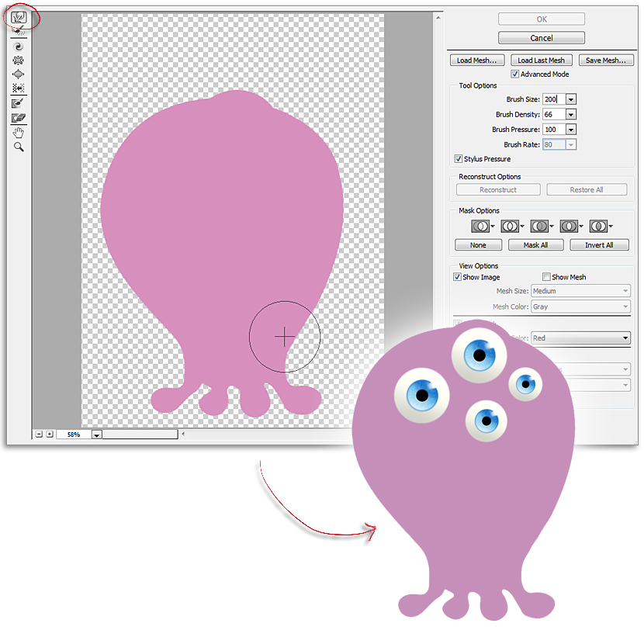Open the Brush Density dropdown arrow
The image size is (644, 644).
tap(571, 114)
